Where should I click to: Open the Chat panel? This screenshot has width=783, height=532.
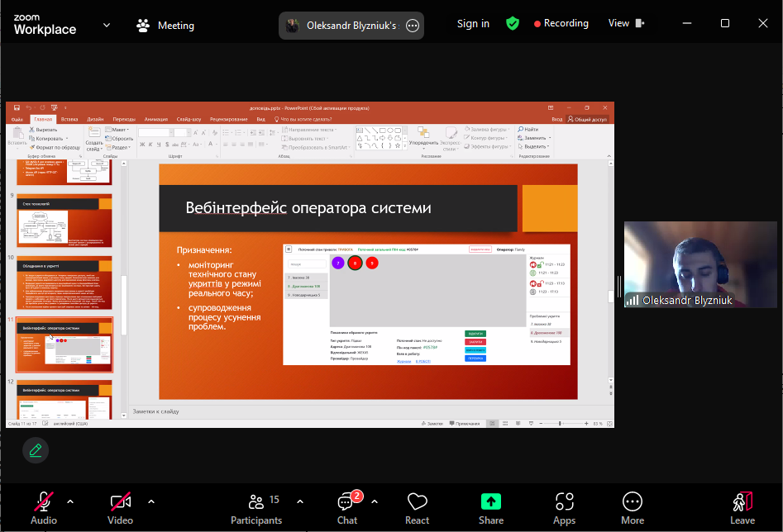tap(347, 507)
